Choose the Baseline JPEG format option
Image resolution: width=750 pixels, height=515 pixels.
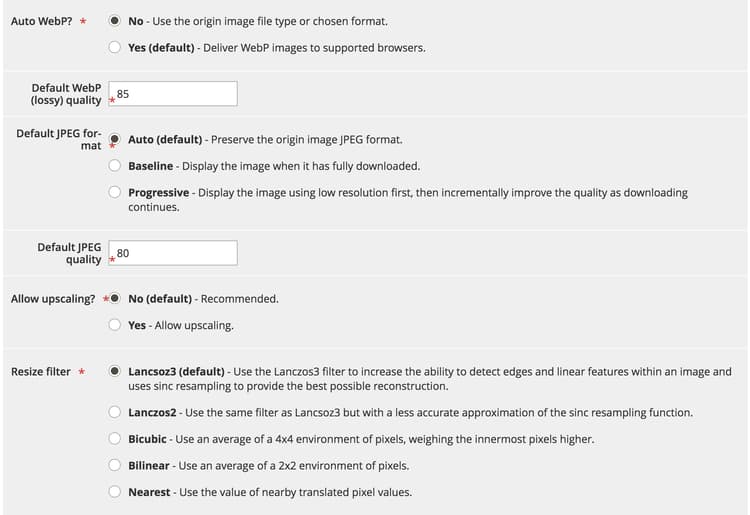[x=114, y=165]
